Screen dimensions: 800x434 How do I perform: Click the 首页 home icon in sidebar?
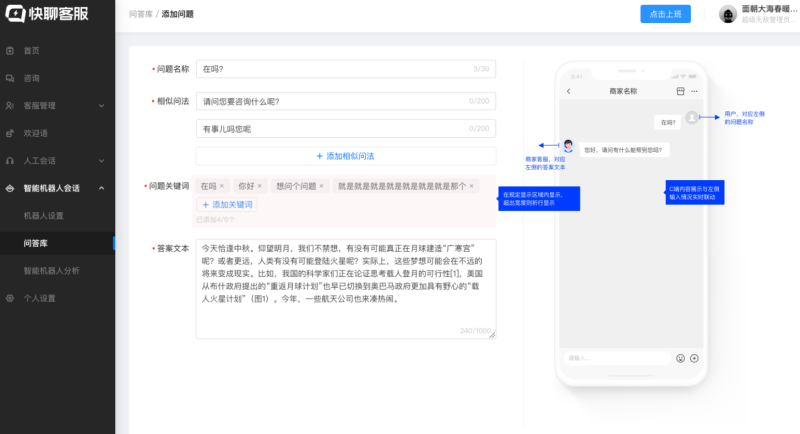tap(10, 50)
